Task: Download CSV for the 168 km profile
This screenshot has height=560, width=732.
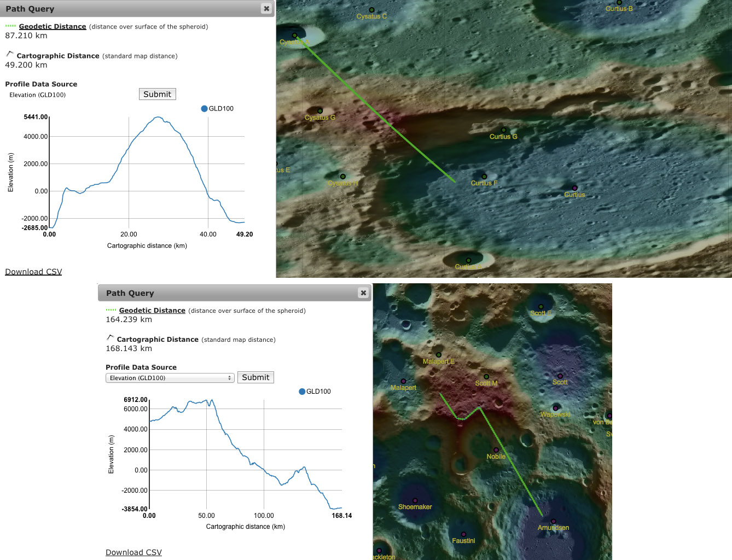Action: tap(133, 552)
